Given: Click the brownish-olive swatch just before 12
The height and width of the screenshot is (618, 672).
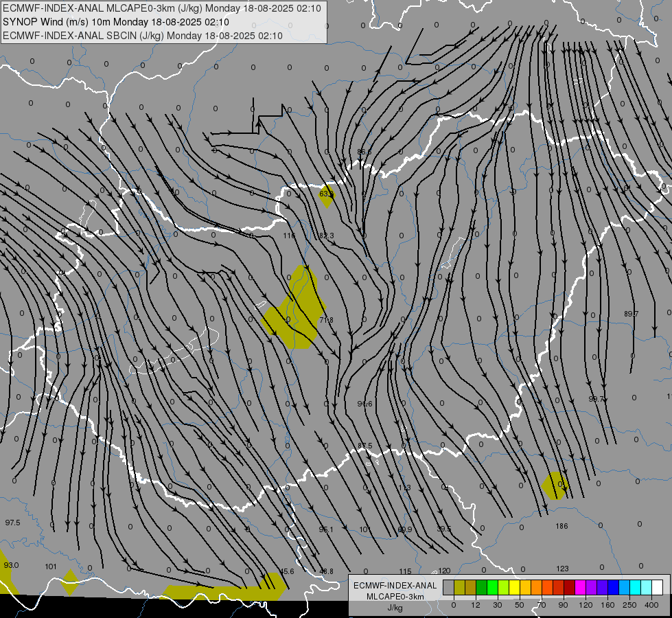Looking at the screenshot, I should click(471, 587).
